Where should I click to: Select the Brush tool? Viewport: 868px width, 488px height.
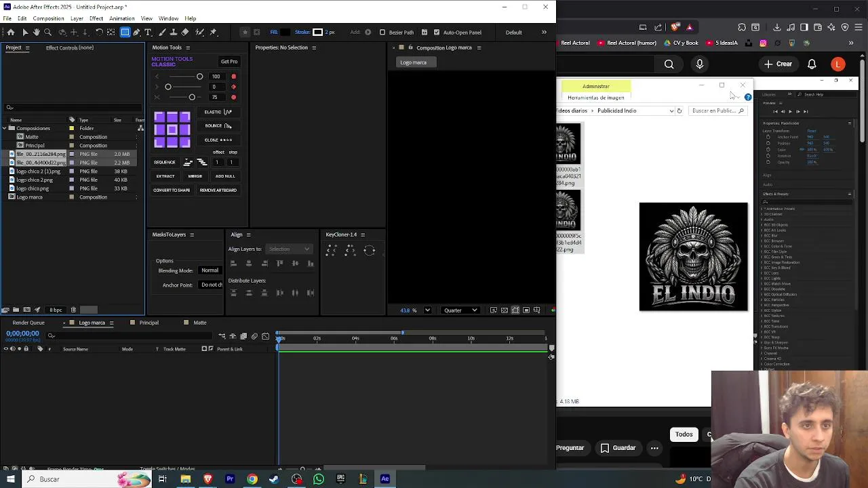(x=161, y=32)
